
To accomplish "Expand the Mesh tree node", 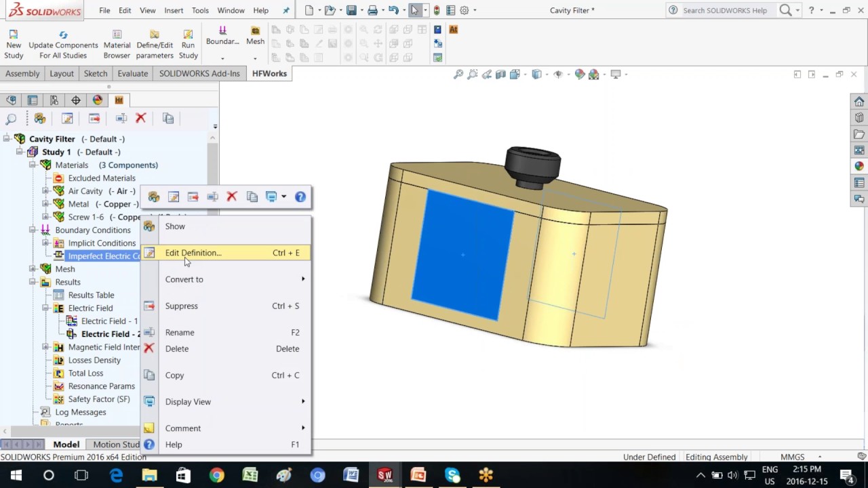I will tap(33, 269).
